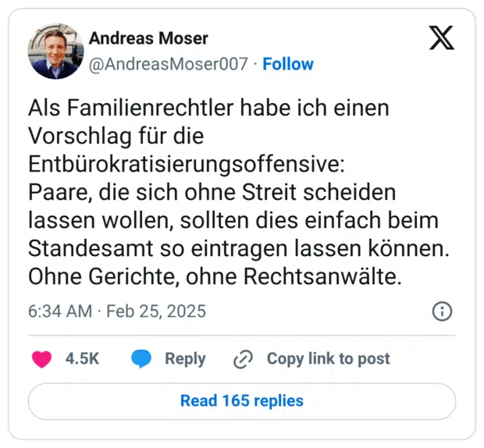
Task: Click the display name Andreas Moser
Action: [x=148, y=37]
